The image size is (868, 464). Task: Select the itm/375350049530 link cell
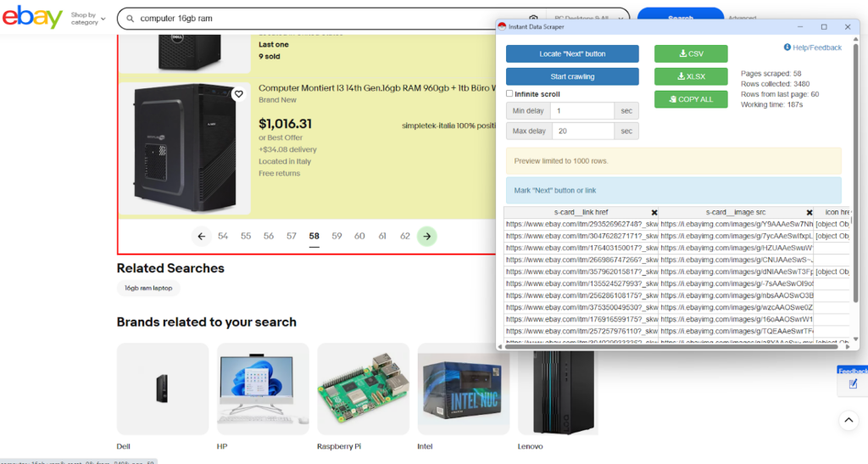(x=581, y=307)
